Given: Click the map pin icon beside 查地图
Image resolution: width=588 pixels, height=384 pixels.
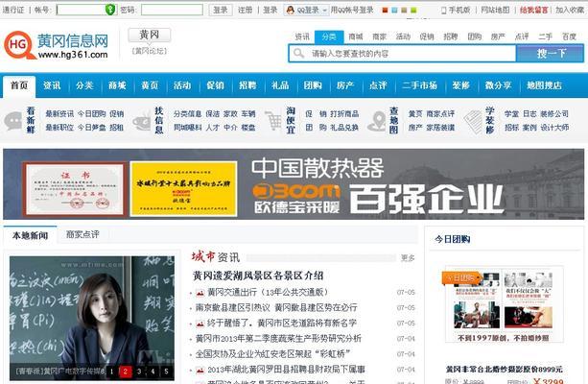Looking at the screenshot, I should (x=376, y=121).
